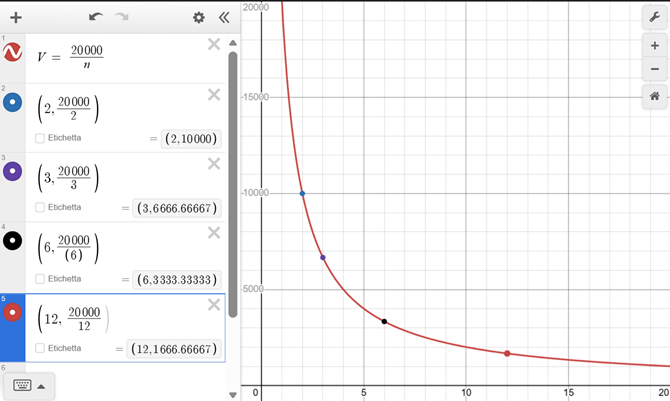Screen dimensions: 670x401
Task: Reset graph to default home view
Action: point(654,97)
